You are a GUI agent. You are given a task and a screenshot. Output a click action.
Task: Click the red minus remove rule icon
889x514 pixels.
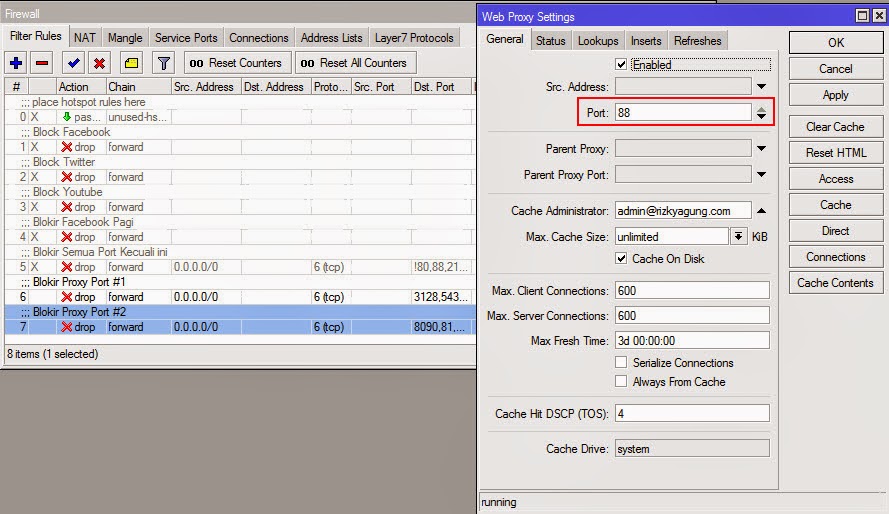click(42, 63)
